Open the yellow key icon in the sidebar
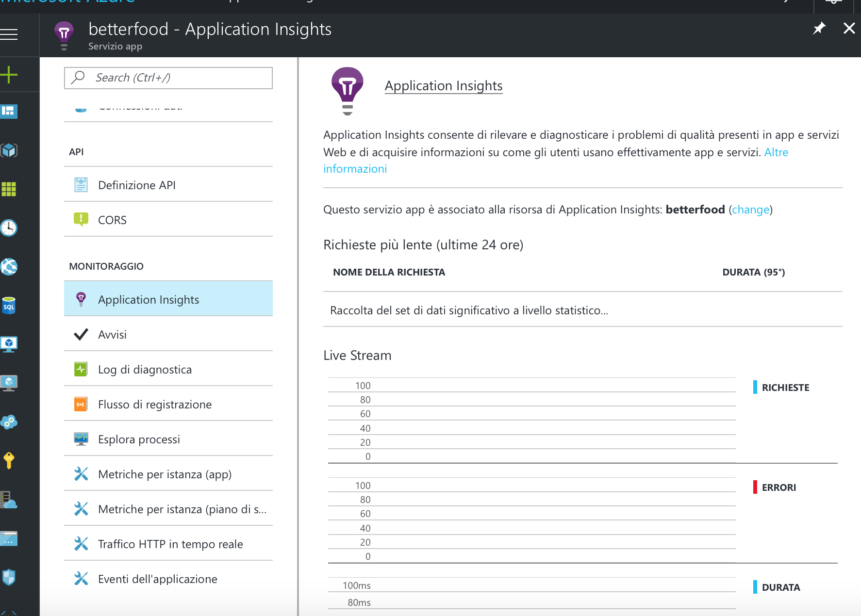The width and height of the screenshot is (861, 616). 9,461
